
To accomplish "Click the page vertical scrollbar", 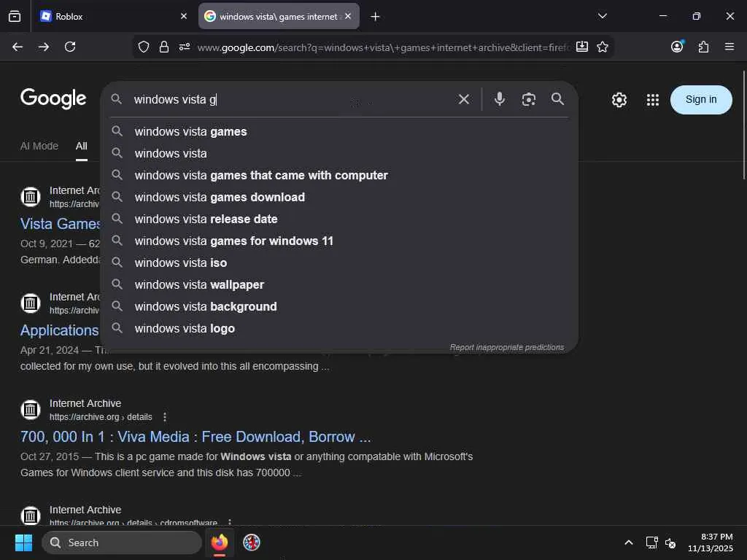I will click(743, 125).
